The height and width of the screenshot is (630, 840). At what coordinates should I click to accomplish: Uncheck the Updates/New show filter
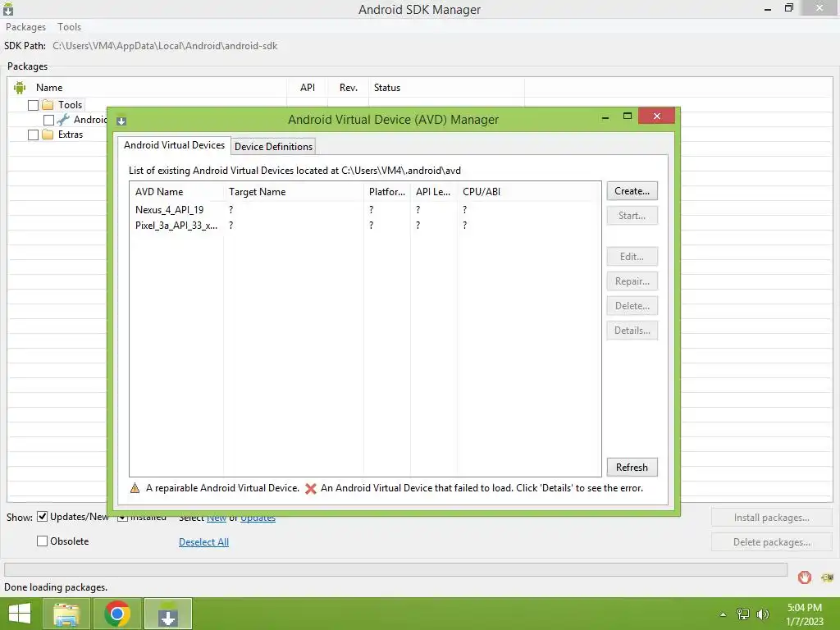click(x=42, y=517)
